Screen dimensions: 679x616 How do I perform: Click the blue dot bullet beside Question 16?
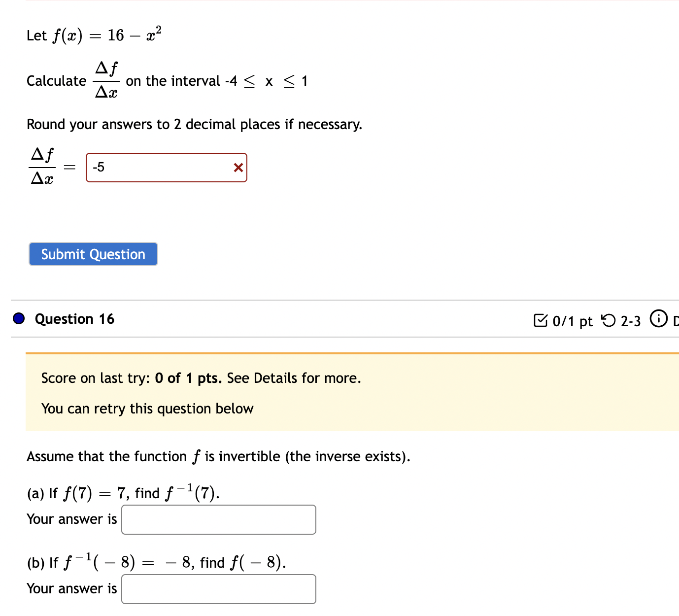(x=18, y=319)
